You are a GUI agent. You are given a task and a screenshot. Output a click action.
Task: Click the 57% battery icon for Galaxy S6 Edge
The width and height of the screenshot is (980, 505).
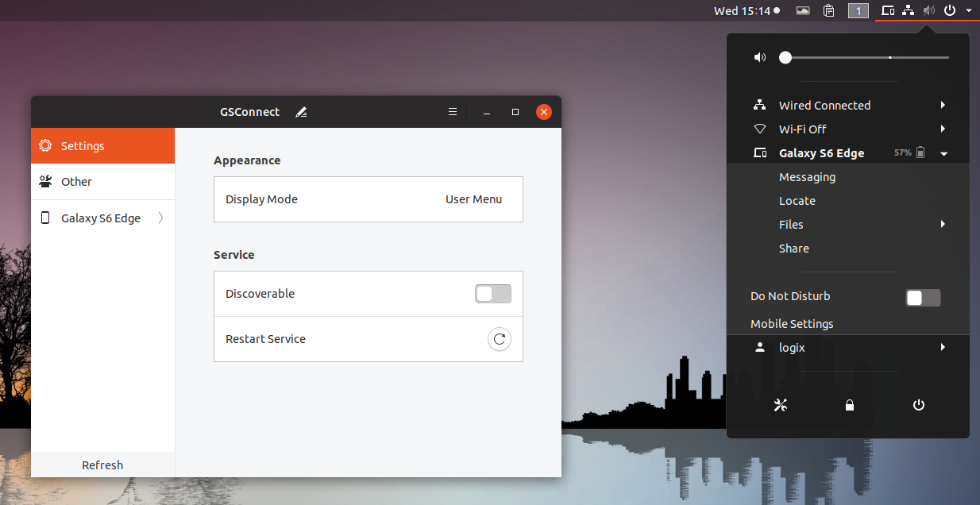coord(920,152)
